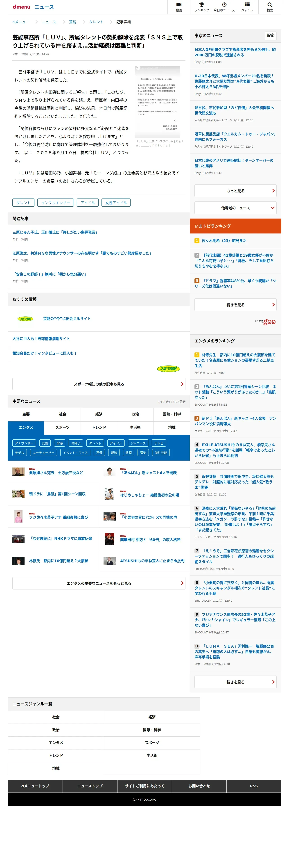Select the 主要 news tab
Screen dimensions: 289x868
(x=26, y=414)
